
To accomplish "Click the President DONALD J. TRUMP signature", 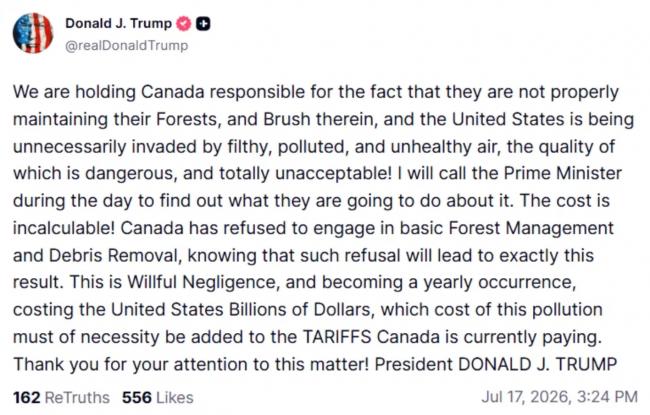I will click(496, 364).
